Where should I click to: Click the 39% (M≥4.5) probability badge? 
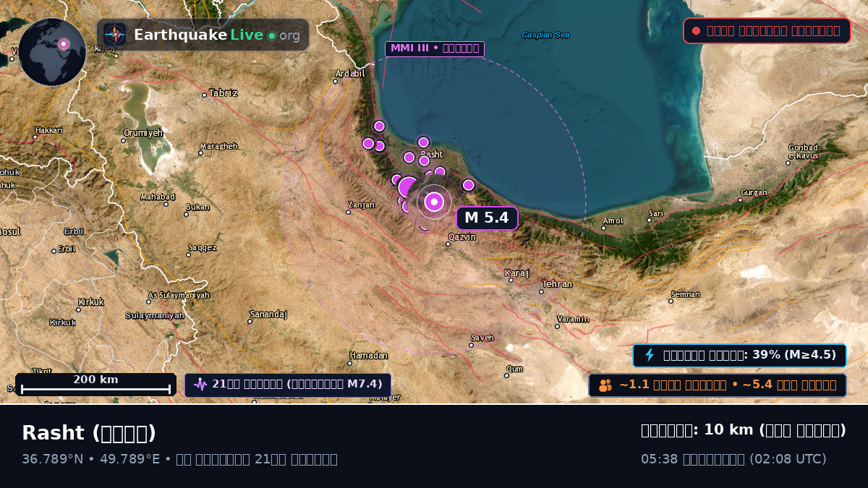click(740, 355)
